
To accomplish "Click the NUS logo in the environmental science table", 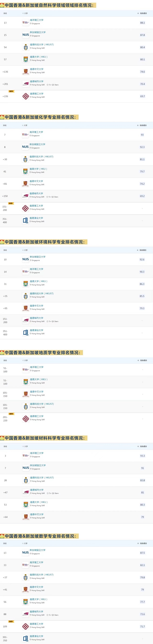I will click(25, 259).
